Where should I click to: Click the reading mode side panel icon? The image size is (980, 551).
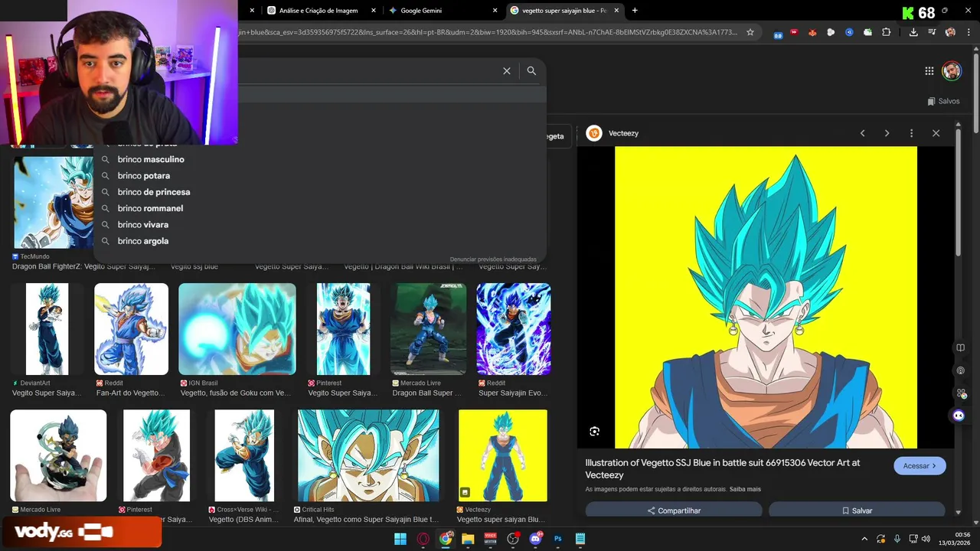pyautogui.click(x=960, y=347)
